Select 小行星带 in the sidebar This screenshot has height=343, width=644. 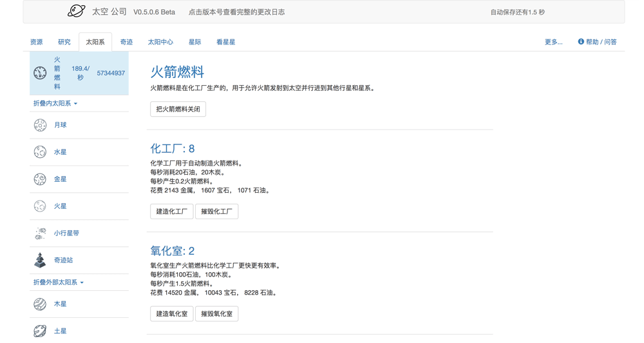click(66, 233)
